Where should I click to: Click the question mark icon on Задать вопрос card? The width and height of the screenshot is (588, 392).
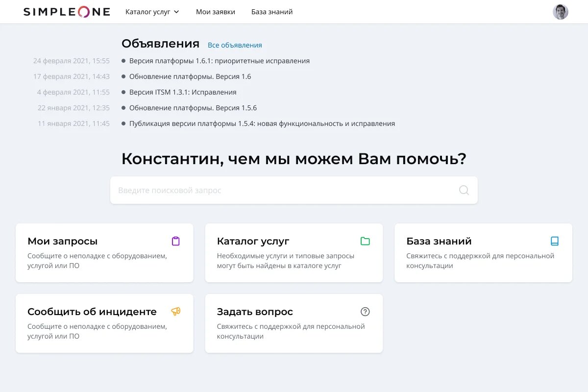click(x=365, y=312)
